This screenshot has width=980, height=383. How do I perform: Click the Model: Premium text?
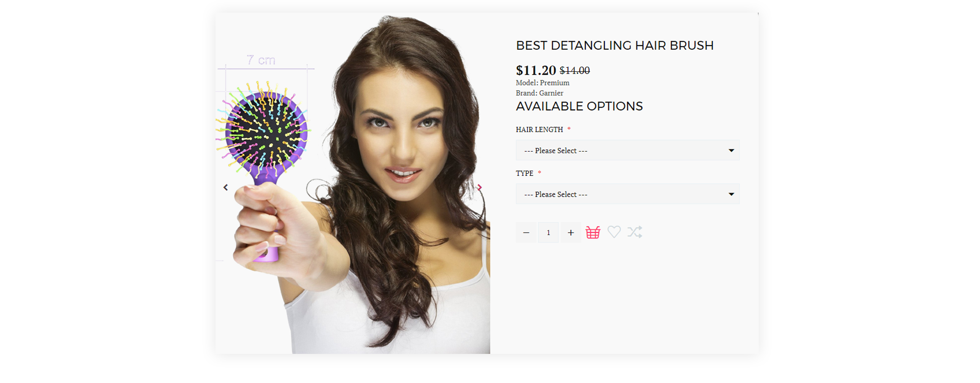[x=542, y=83]
